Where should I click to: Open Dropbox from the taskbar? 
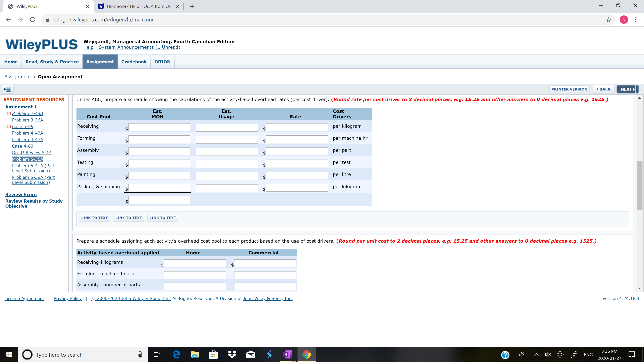[232, 354]
